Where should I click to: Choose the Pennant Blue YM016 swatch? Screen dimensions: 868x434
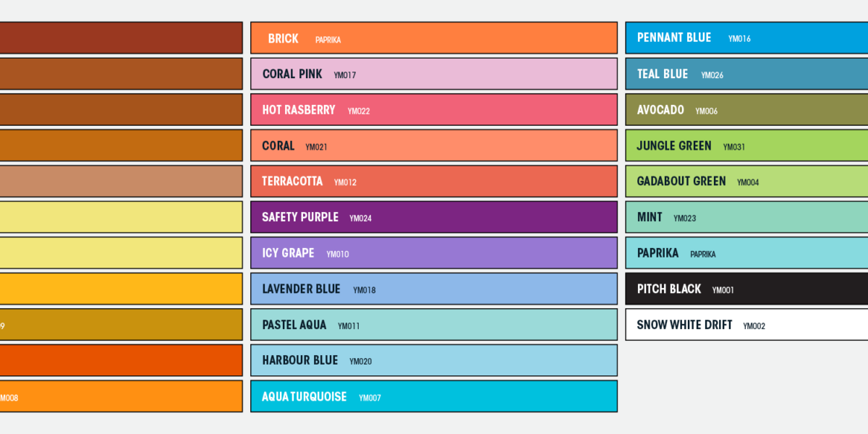[746, 38]
